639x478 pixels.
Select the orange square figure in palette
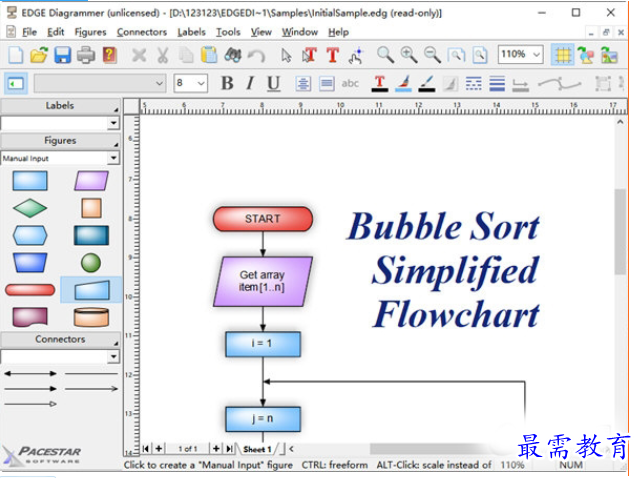91,208
